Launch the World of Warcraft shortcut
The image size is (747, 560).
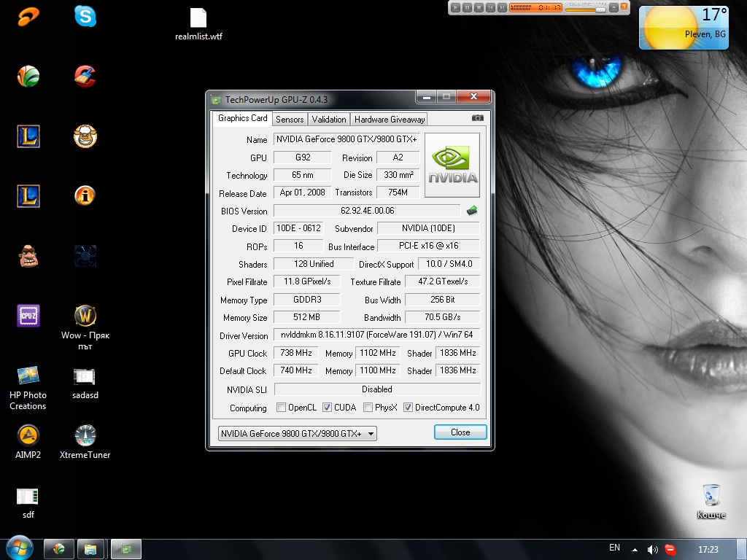tap(85, 327)
